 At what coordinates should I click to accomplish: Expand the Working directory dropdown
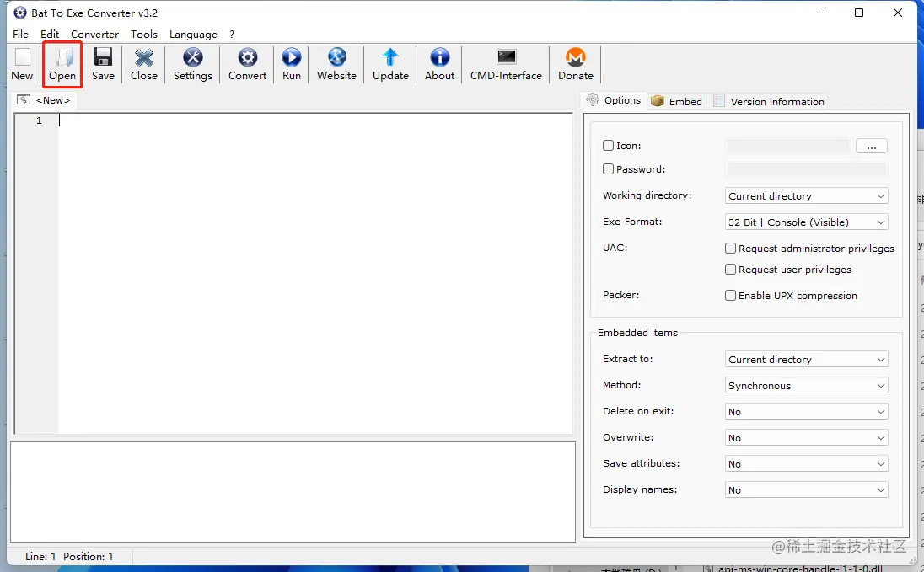pyautogui.click(x=806, y=196)
